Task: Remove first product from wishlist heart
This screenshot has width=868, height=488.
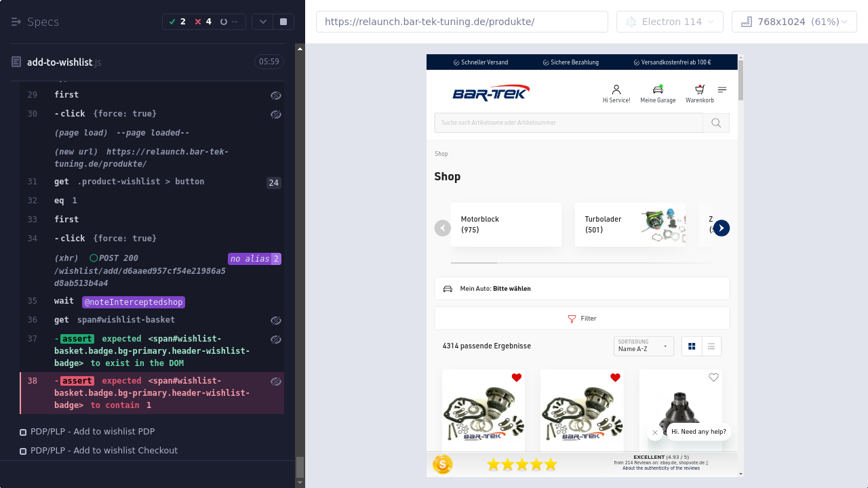Action: [x=516, y=378]
